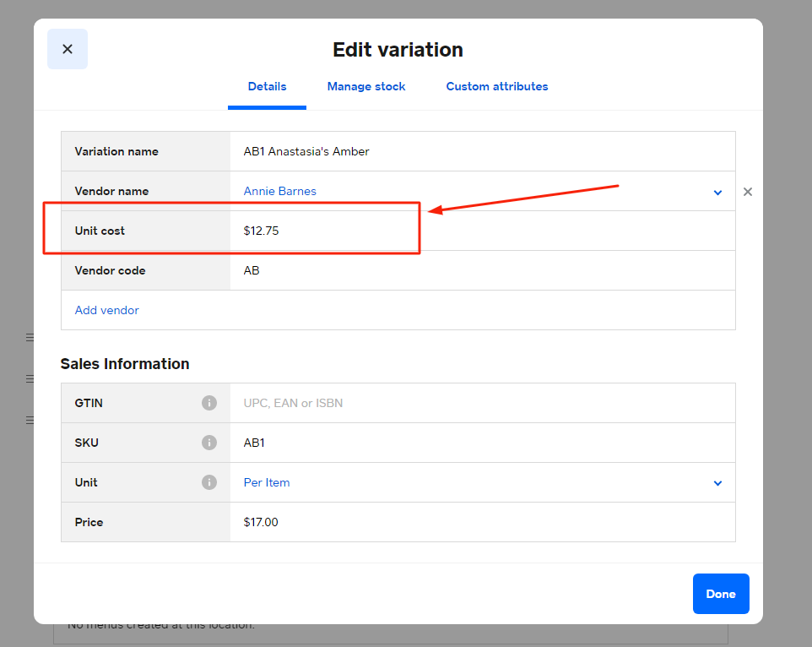This screenshot has height=647, width=812.
Task: Grab the topmost drag handle behind dialog
Action: [x=30, y=338]
